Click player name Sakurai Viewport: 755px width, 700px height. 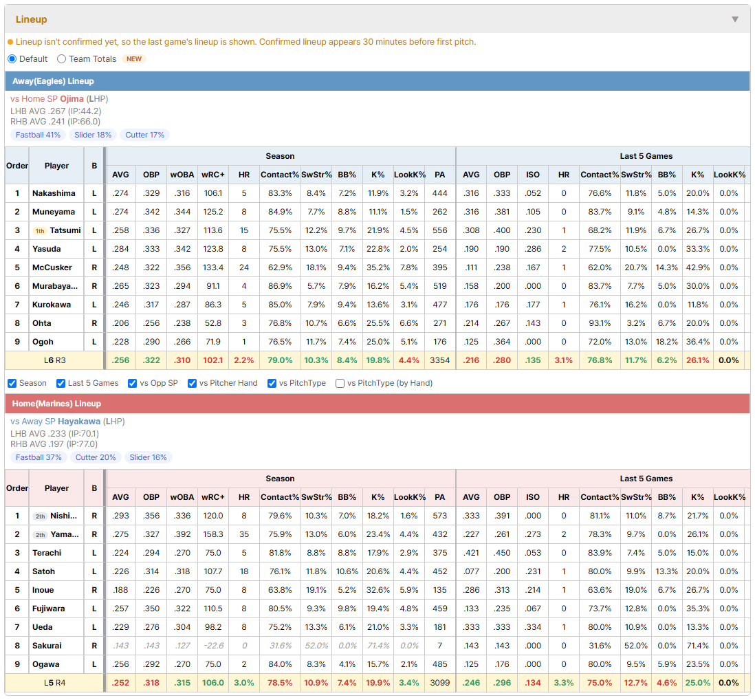[x=47, y=646]
